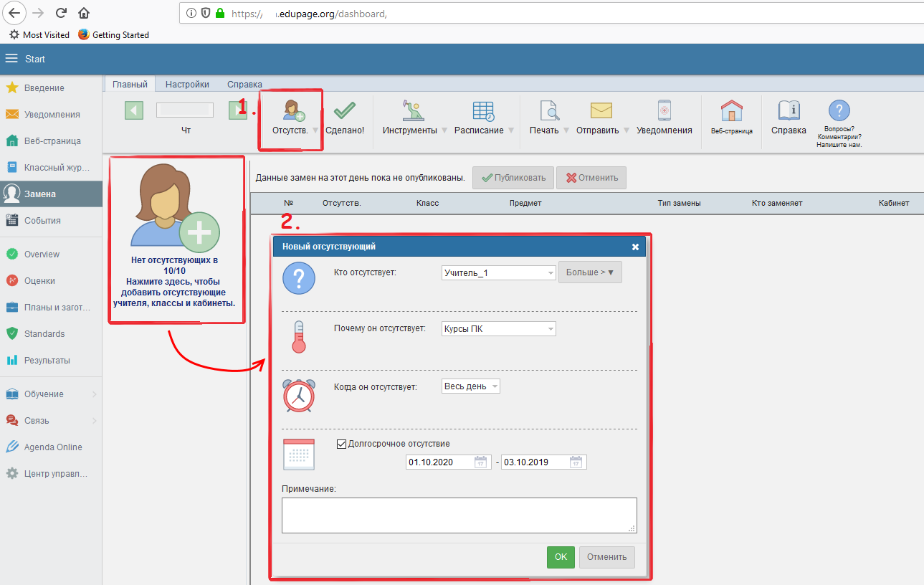The width and height of the screenshot is (924, 585).
Task: Open Классный журнал in sidebar
Action: coord(51,168)
